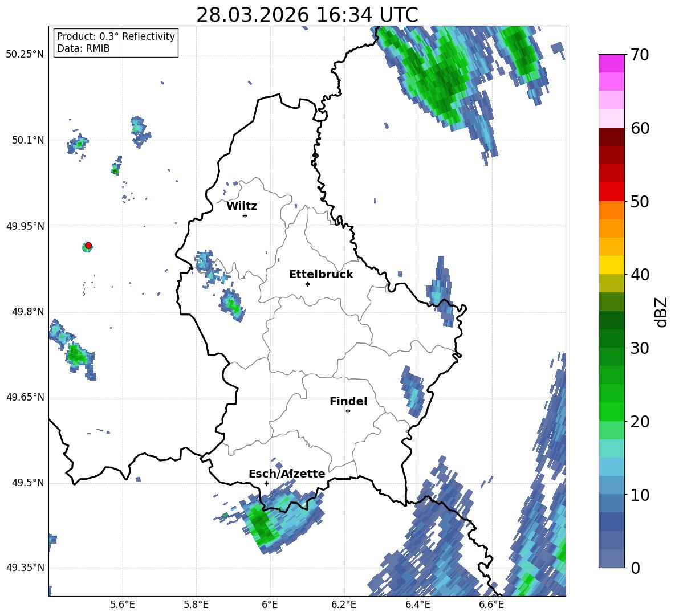Click the 5.6°E longitude label

click(123, 605)
